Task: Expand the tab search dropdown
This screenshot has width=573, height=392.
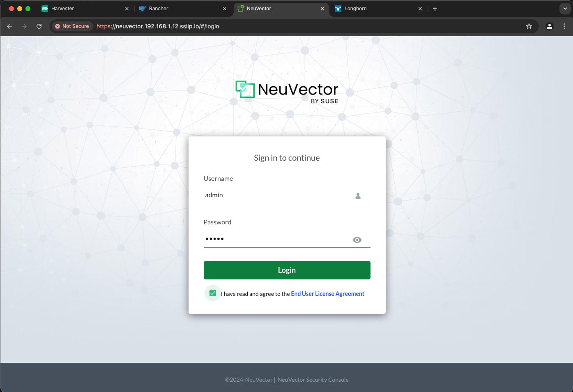Action: click(565, 9)
